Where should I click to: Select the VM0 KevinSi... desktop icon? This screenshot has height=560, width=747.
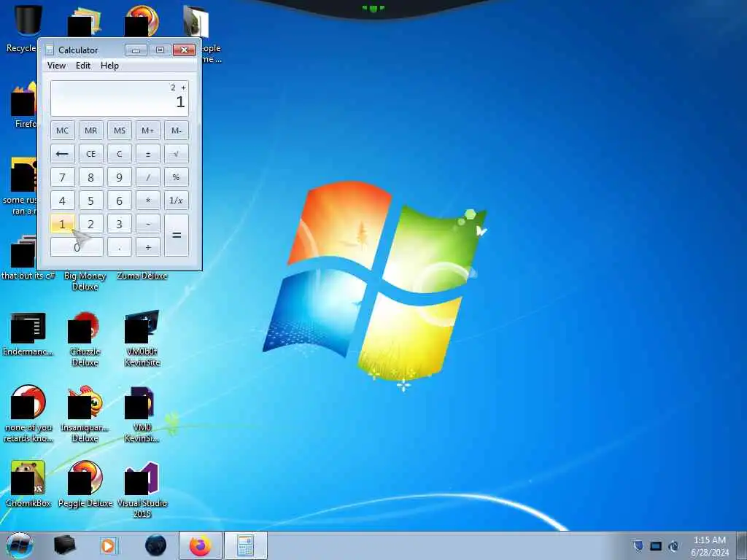(x=142, y=414)
